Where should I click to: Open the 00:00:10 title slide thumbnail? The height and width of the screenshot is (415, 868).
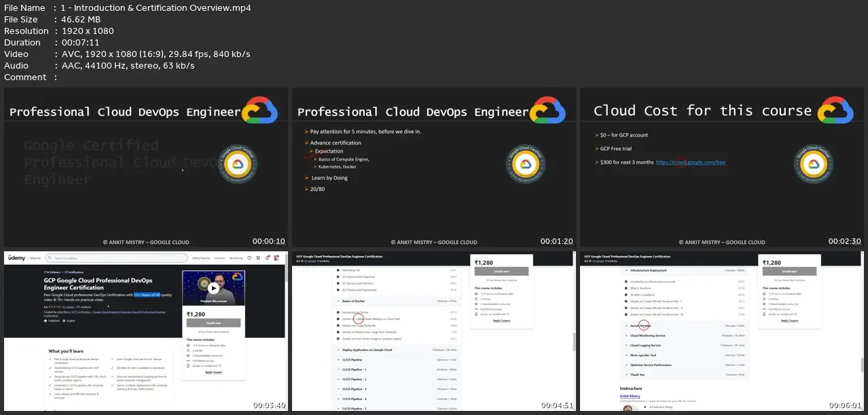click(x=146, y=168)
